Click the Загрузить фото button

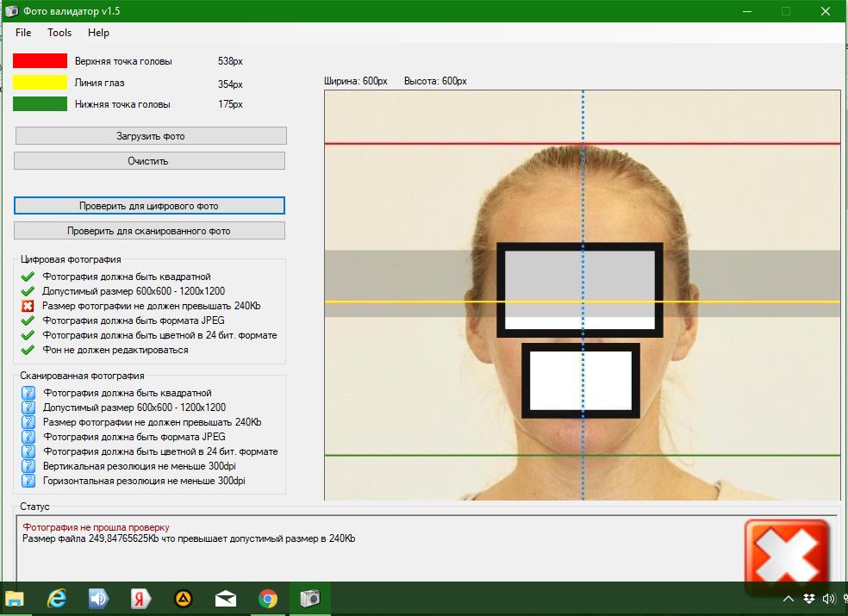tap(151, 136)
